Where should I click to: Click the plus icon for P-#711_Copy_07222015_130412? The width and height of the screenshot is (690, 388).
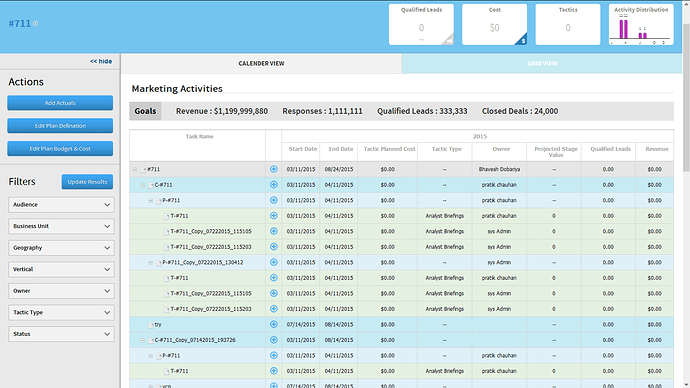(274, 262)
